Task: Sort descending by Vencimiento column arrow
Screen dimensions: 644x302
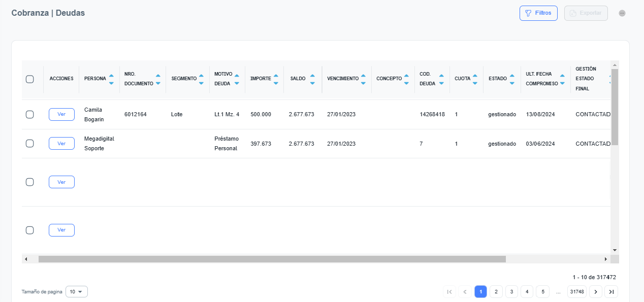Action: (363, 82)
